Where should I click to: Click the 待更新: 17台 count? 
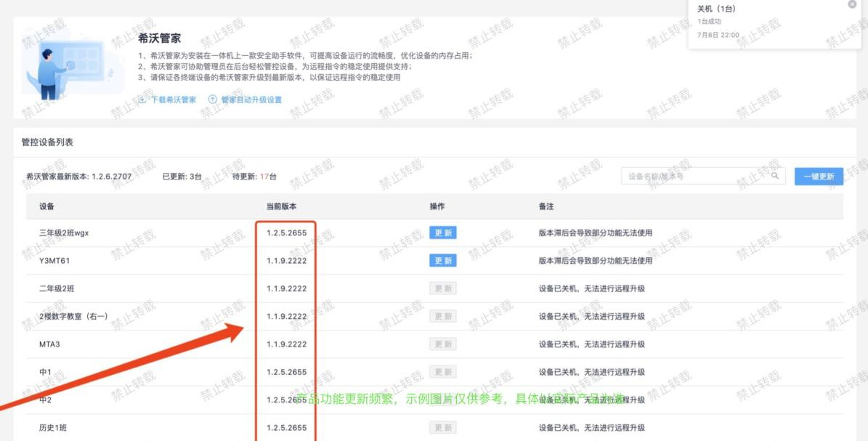coord(254,176)
